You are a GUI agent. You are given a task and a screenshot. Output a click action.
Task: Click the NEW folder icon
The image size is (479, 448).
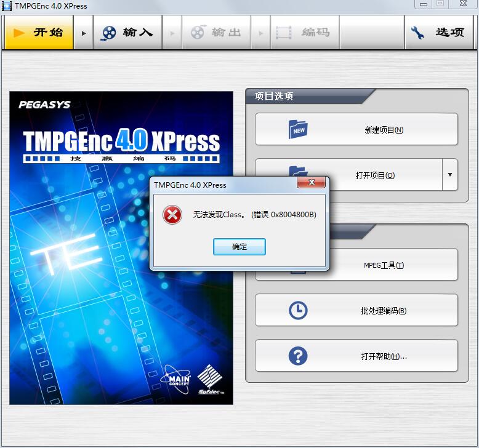click(298, 129)
